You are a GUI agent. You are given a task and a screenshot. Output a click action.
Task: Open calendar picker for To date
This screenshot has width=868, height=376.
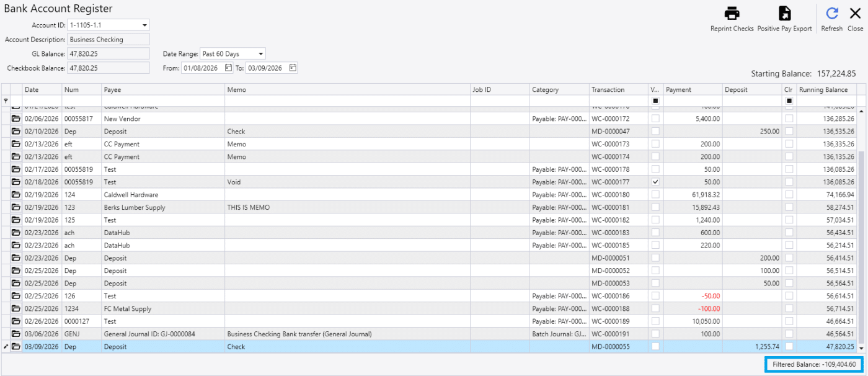click(x=293, y=68)
